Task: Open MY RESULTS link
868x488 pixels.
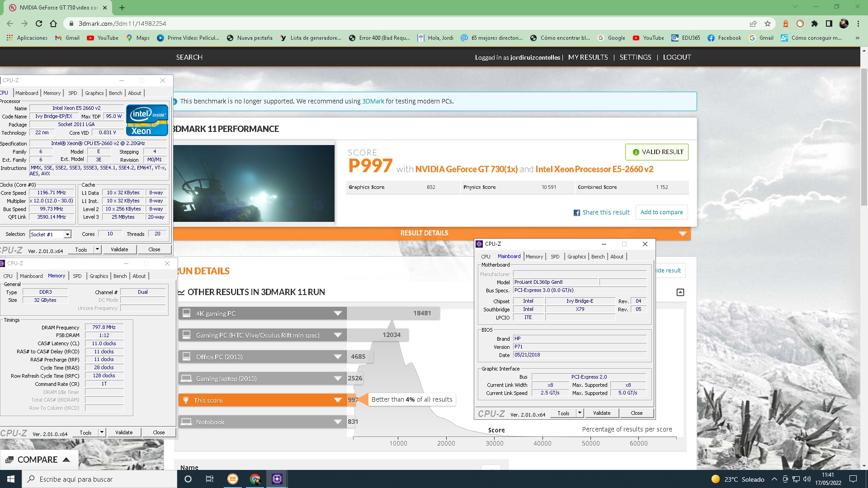Action: [588, 57]
